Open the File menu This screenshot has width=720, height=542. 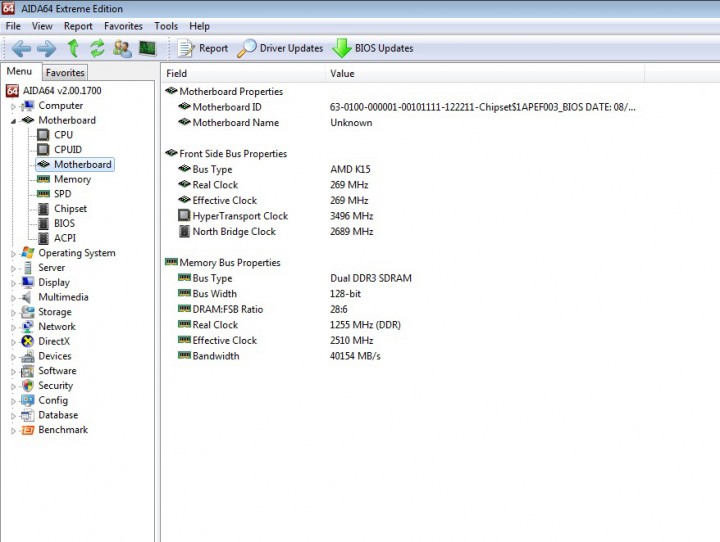coord(13,26)
